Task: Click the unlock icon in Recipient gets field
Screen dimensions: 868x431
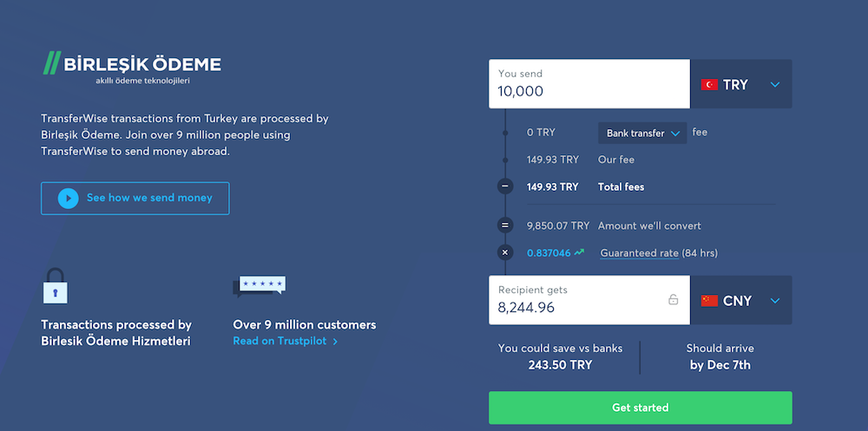Action: click(x=674, y=300)
